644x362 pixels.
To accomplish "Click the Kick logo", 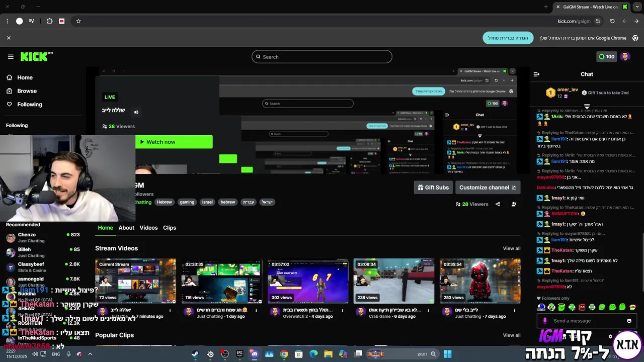I will (x=36, y=57).
